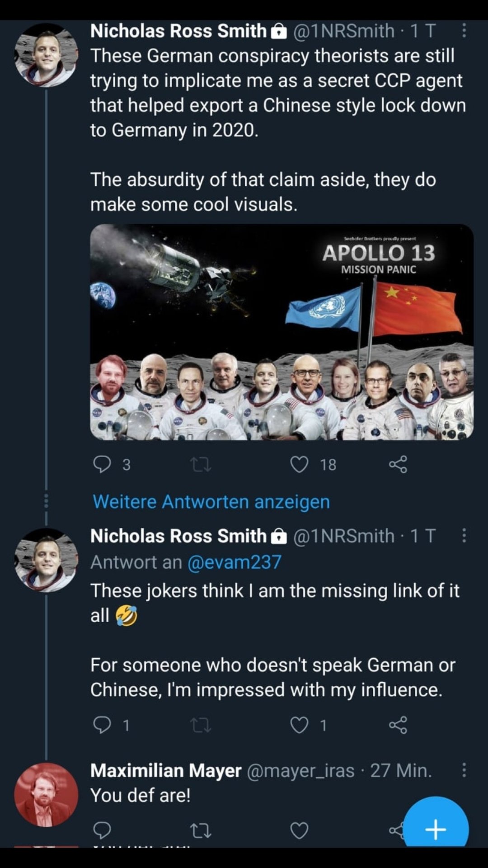Open the Apollo 13 Mission Panic image
488x868 pixels.
pos(282,332)
